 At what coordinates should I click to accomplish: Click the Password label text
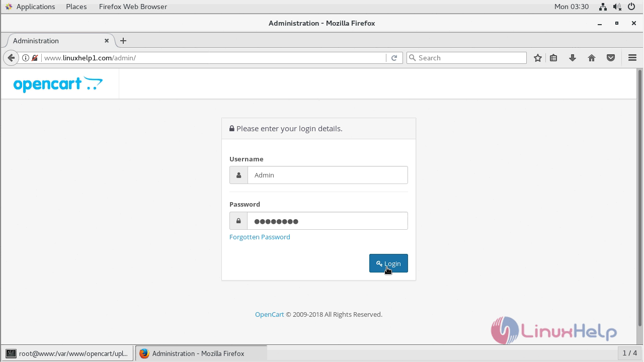pyautogui.click(x=245, y=204)
